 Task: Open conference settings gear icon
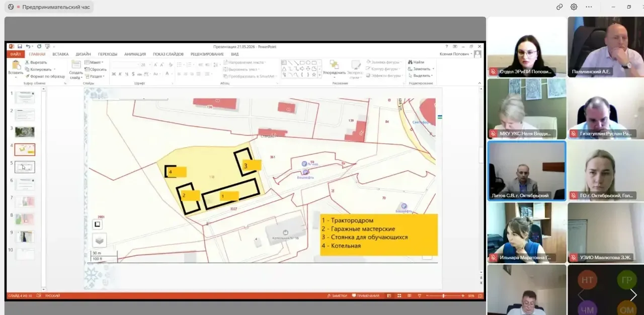pos(574,7)
